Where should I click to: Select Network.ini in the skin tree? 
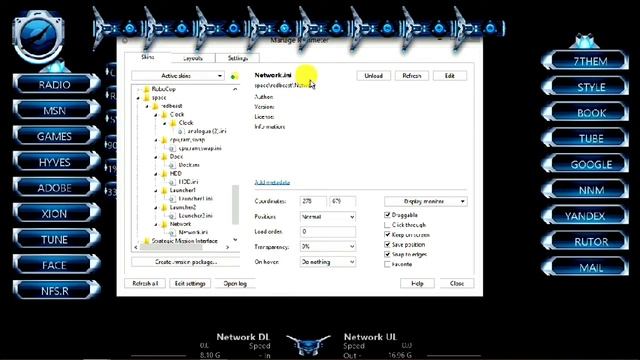[x=193, y=232]
